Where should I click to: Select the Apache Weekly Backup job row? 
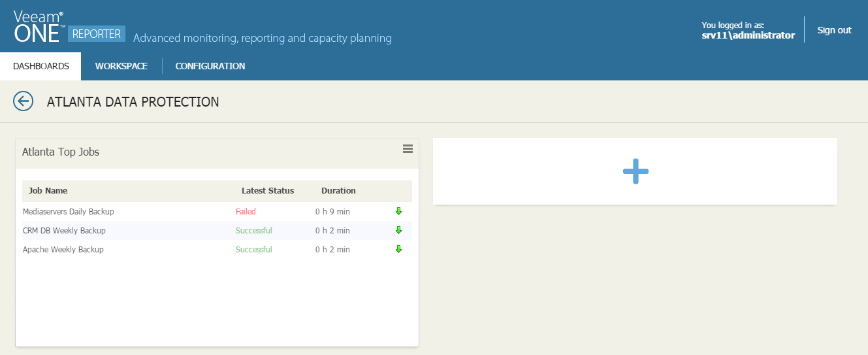pyautogui.click(x=217, y=249)
